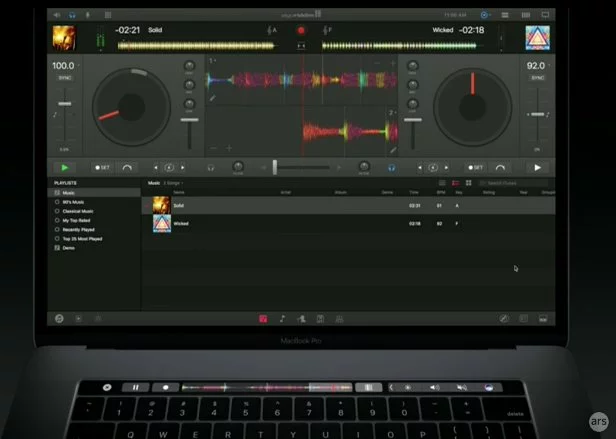Viewport: 616px width, 439px height.
Task: Toggle the right deck loop button
Action: pos(433,168)
